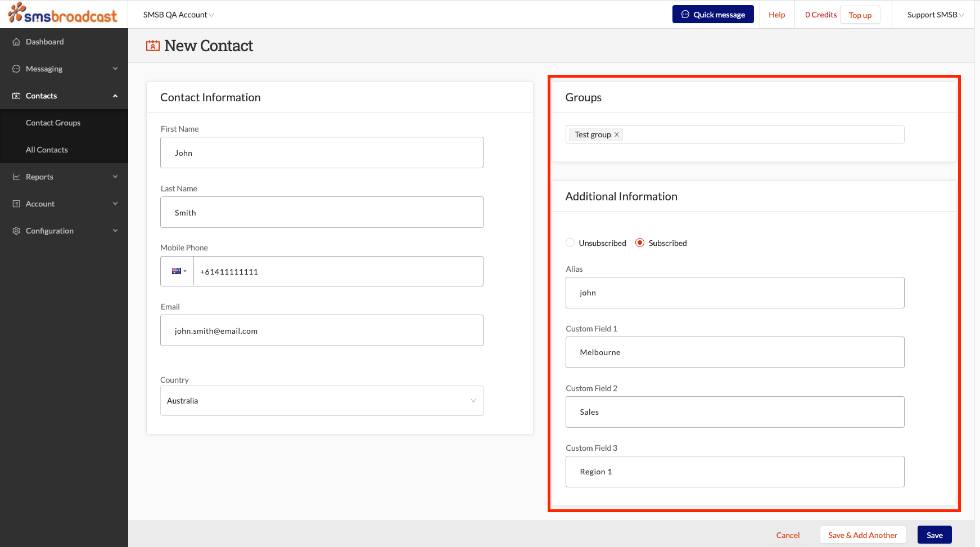Click the Top up link
Screen dimensions: 980x547
click(860, 15)
